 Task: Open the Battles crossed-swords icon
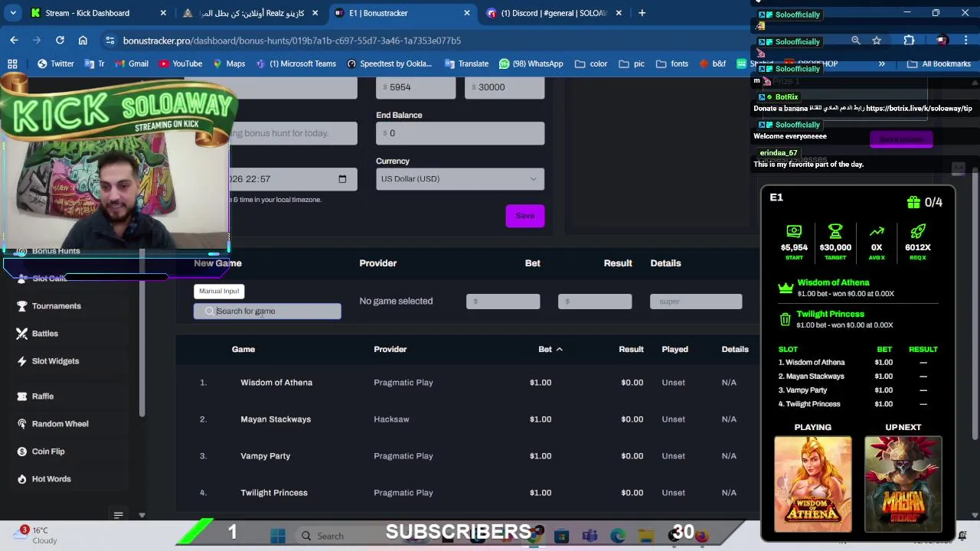pos(22,334)
